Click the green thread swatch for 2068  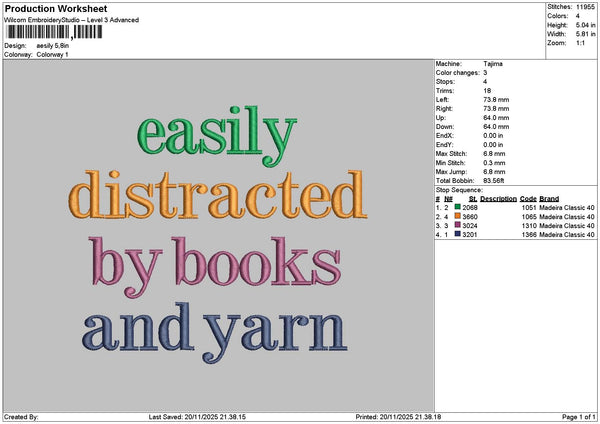pyautogui.click(x=457, y=207)
